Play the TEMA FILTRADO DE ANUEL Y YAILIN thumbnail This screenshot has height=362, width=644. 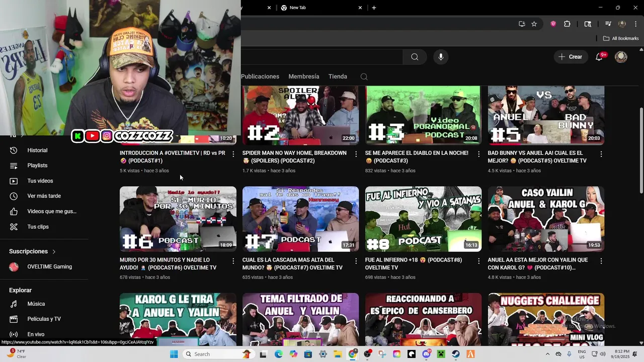[x=301, y=320]
